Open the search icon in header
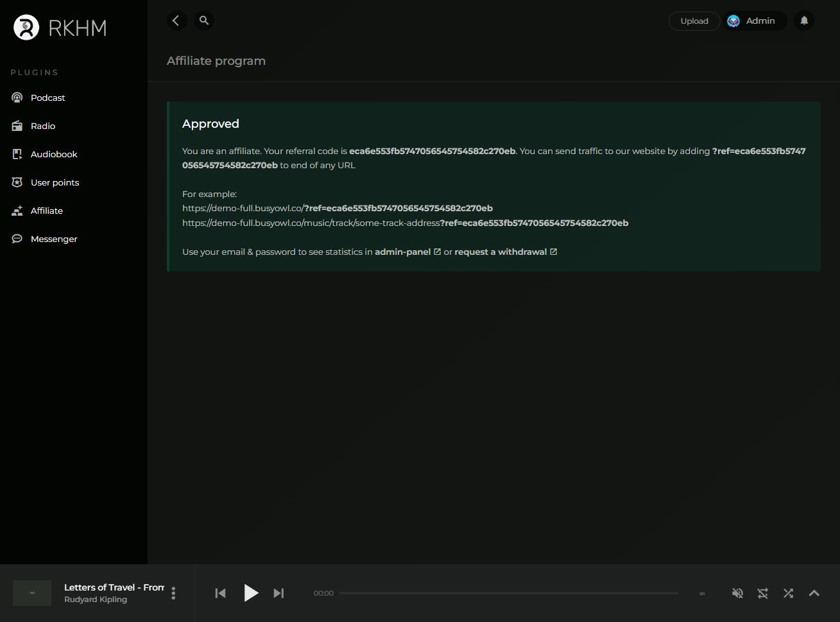 point(204,21)
